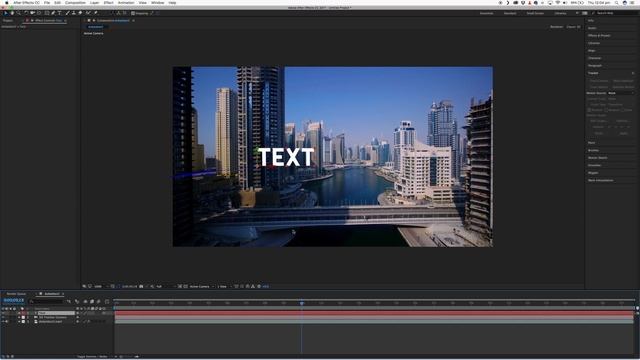Image resolution: width=640 pixels, height=360 pixels.
Task: Select the Pan Behind anchor point tool
Action: coord(39,13)
